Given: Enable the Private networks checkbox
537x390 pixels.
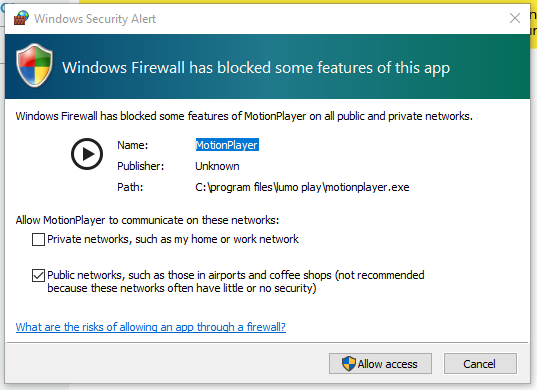Looking at the screenshot, I should [38, 239].
